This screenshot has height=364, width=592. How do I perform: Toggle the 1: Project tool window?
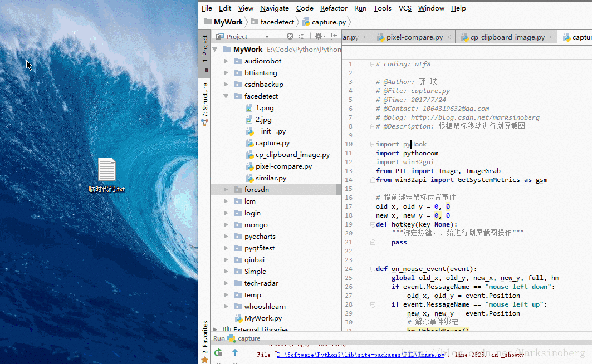[204, 49]
